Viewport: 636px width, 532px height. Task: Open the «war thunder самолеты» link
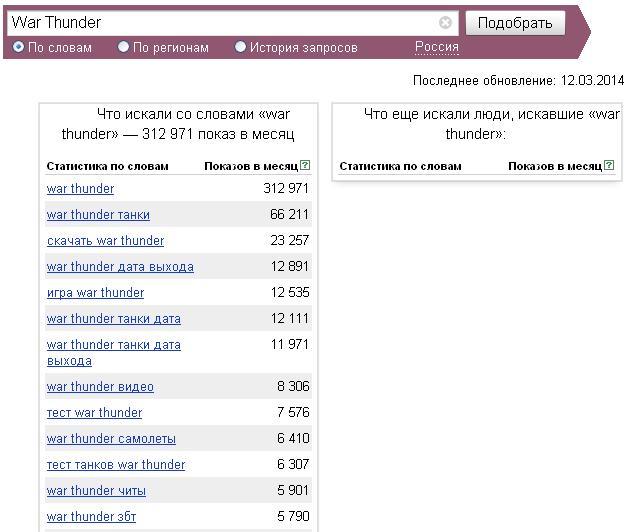[111, 439]
